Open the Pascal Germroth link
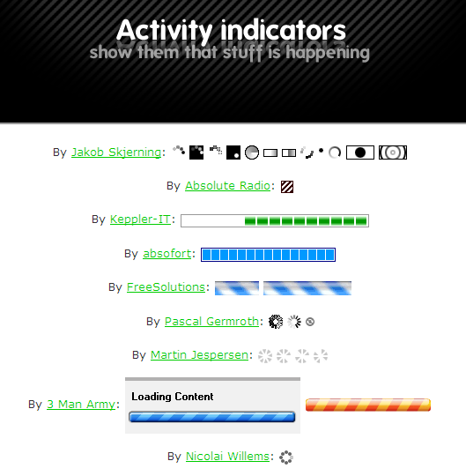 (211, 321)
